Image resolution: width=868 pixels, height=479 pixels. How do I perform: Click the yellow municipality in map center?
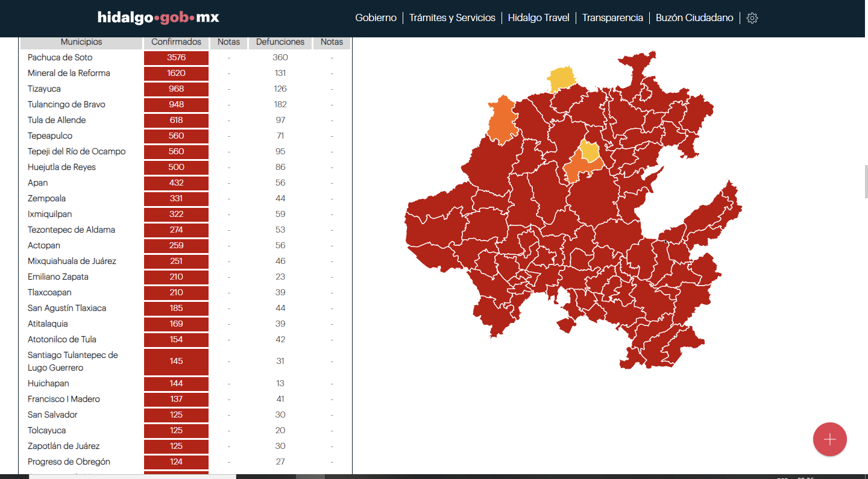[590, 151]
